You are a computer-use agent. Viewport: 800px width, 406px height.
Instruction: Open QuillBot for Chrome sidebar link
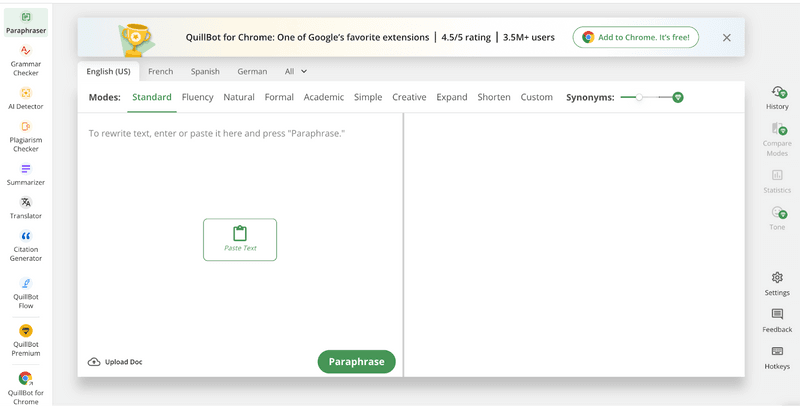pyautogui.click(x=26, y=388)
